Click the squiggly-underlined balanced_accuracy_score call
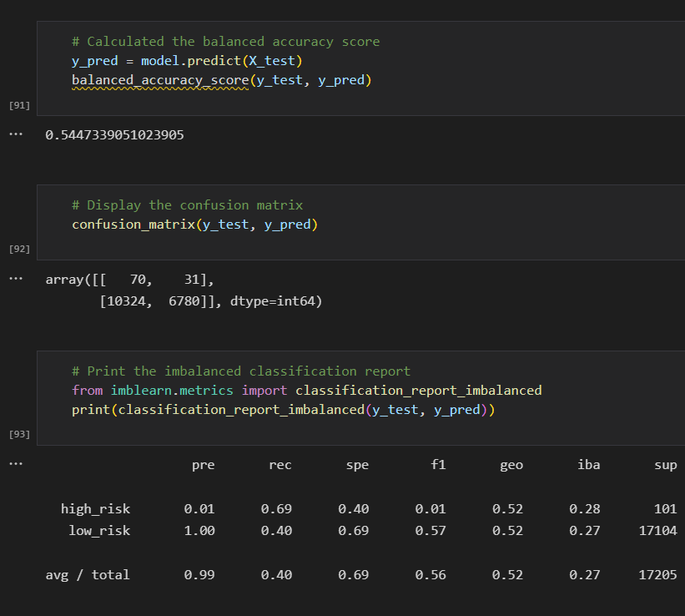The height and width of the screenshot is (616, 685). click(159, 79)
